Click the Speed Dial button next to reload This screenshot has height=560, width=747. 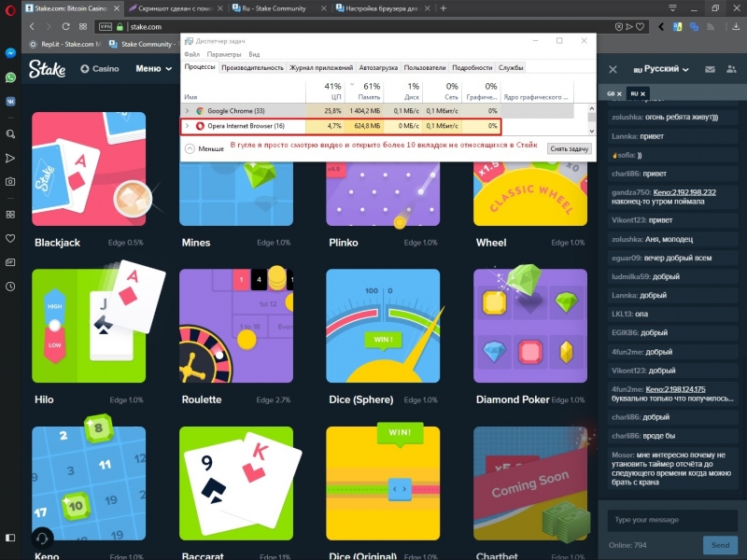click(x=83, y=27)
